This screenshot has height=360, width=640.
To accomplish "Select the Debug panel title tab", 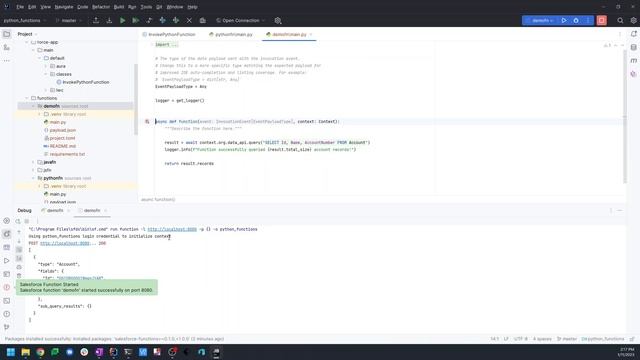I will 24,210.
